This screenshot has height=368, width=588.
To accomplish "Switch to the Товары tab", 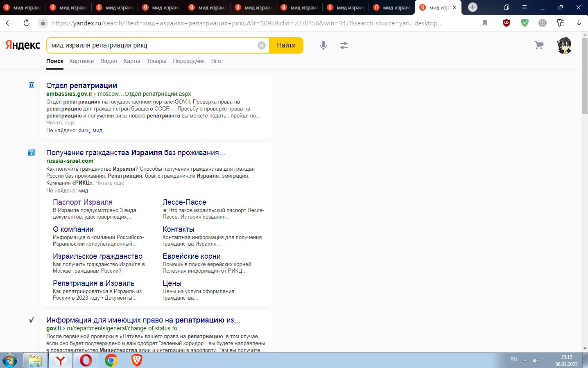I will tap(156, 61).
